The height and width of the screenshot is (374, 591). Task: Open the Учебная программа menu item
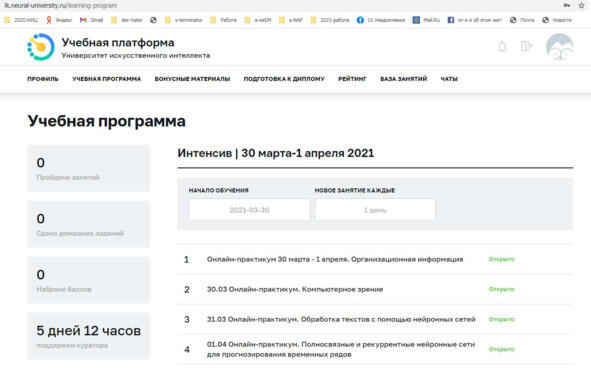tap(107, 79)
